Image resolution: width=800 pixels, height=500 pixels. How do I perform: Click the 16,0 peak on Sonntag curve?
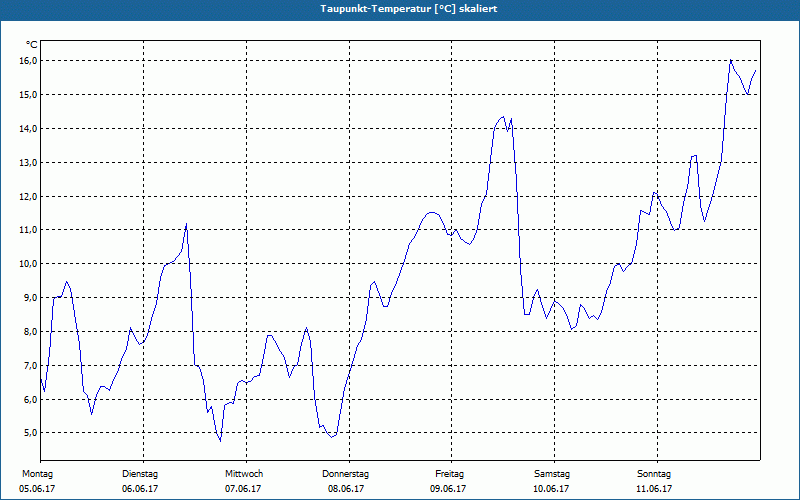(x=731, y=60)
